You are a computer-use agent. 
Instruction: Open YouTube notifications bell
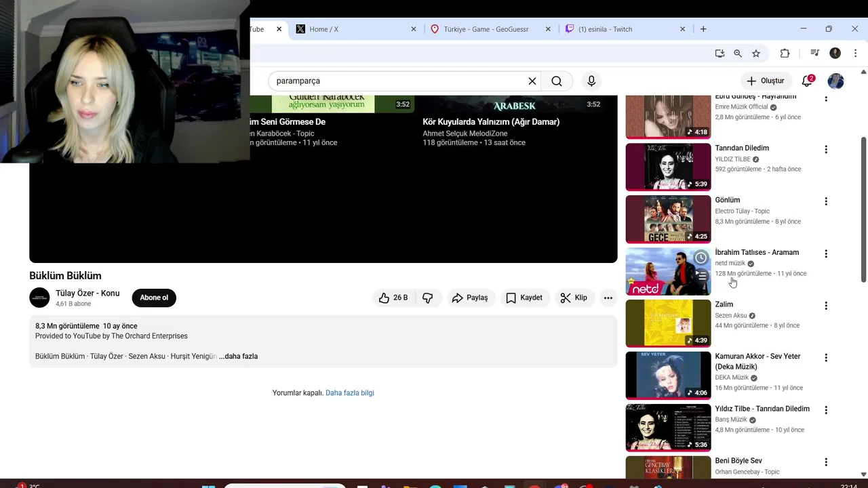coord(807,81)
